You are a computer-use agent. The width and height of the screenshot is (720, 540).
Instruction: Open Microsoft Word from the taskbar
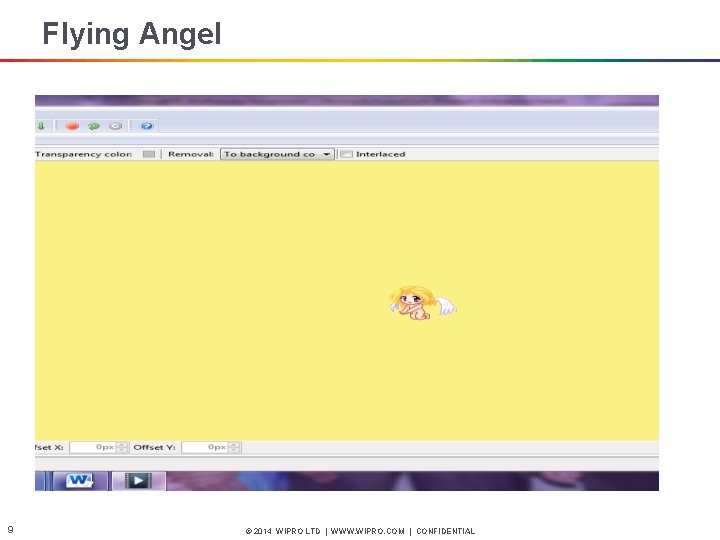tap(80, 481)
